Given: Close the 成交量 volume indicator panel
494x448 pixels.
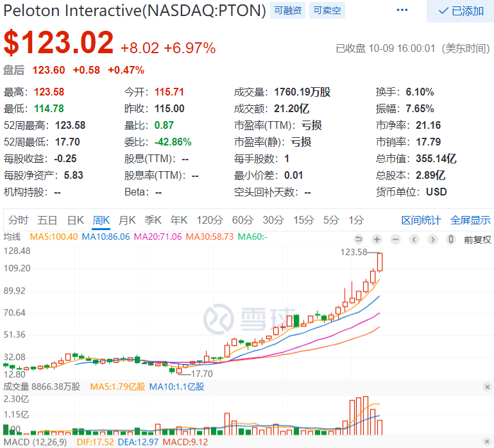Looking at the screenshot, I should (x=487, y=386).
